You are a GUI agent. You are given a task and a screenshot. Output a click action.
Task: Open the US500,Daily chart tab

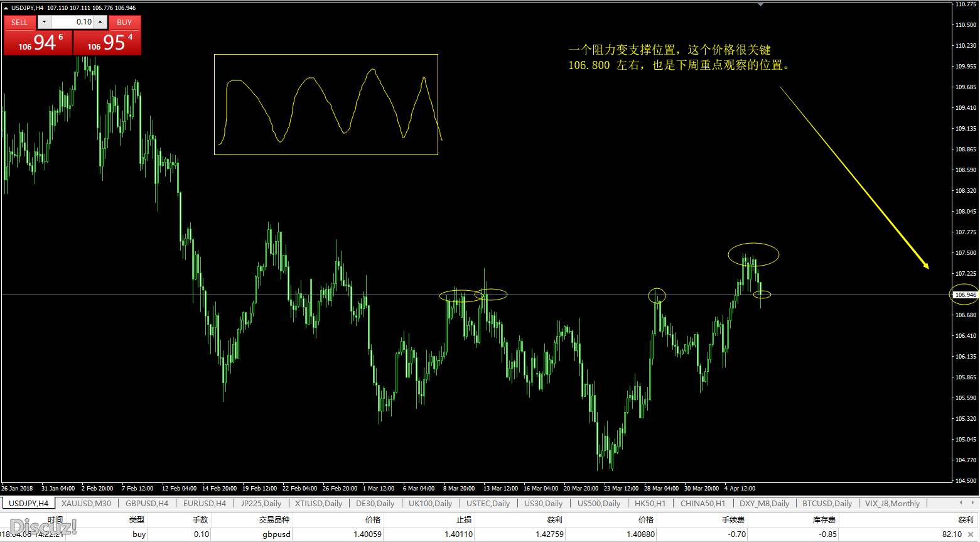pyautogui.click(x=599, y=503)
